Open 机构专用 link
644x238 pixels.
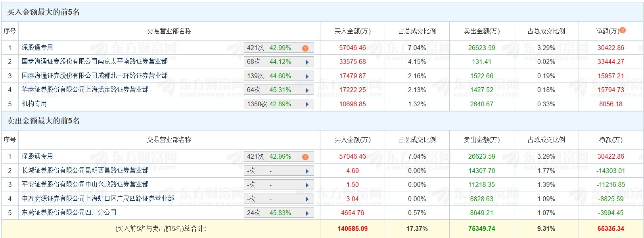coord(34,104)
